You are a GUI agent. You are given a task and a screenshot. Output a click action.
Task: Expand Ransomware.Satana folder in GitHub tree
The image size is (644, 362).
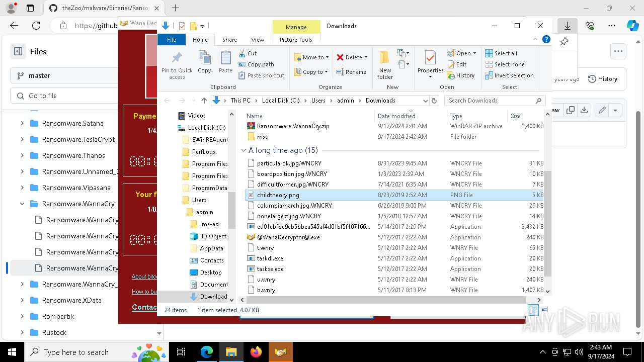click(x=22, y=123)
